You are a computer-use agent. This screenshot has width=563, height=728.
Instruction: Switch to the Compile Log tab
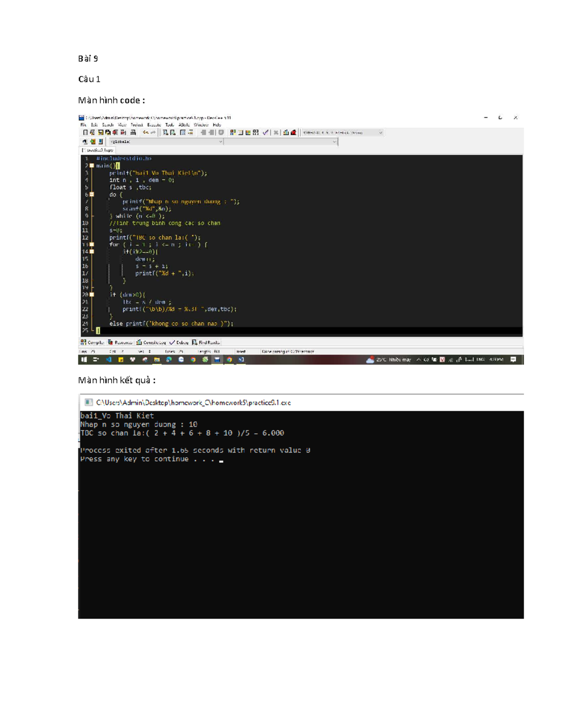pos(151,343)
